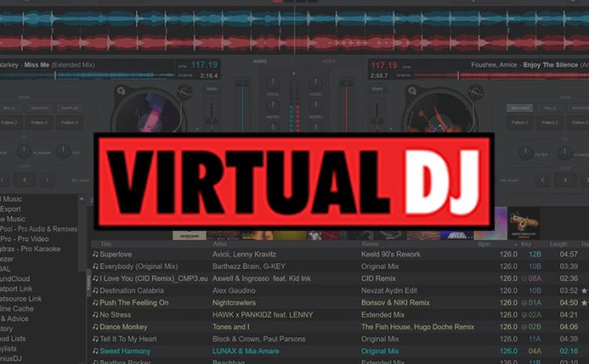Click the music note icon beside Dance Monkey
The image size is (589, 364).
96,327
